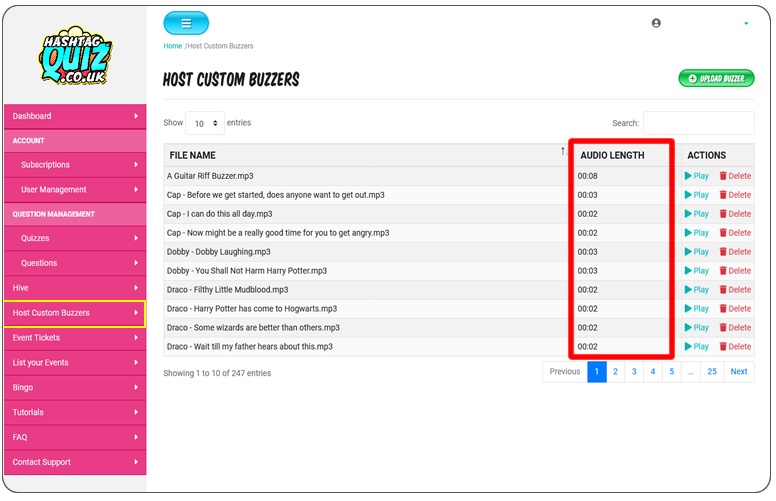Open Hive sidebar menu item

tap(75, 288)
